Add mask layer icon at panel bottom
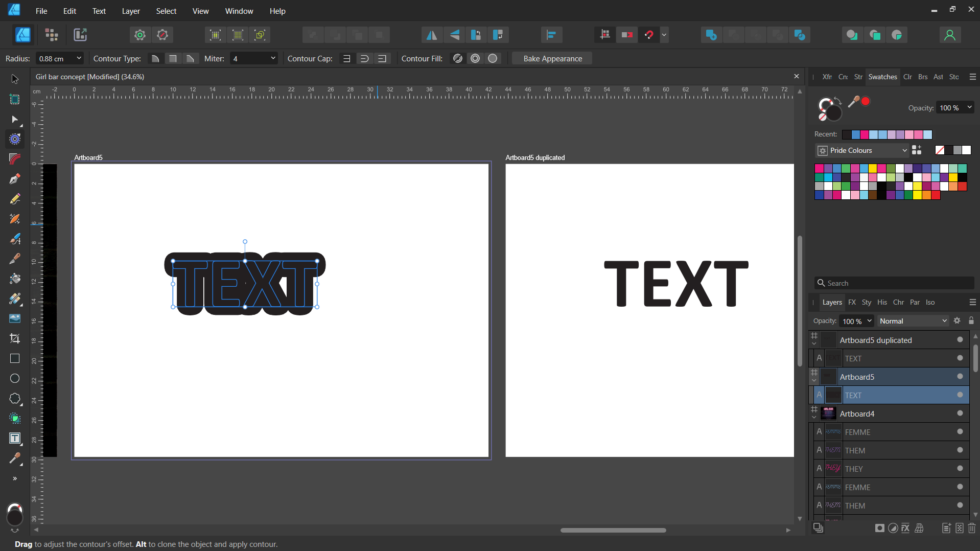Screen dimensions: 980x551 pos(879,528)
